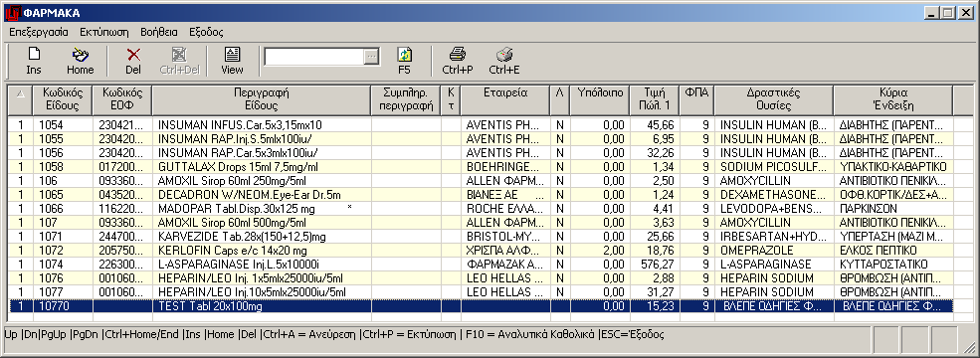Maximize the ΦΑΡΜΑΚΑ window
Screen dimensions: 980x358
point(949,13)
